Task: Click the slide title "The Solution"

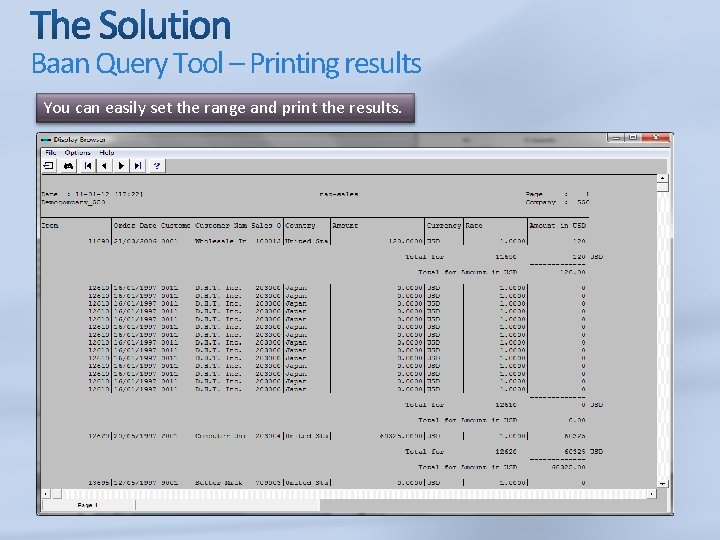Action: [130, 25]
